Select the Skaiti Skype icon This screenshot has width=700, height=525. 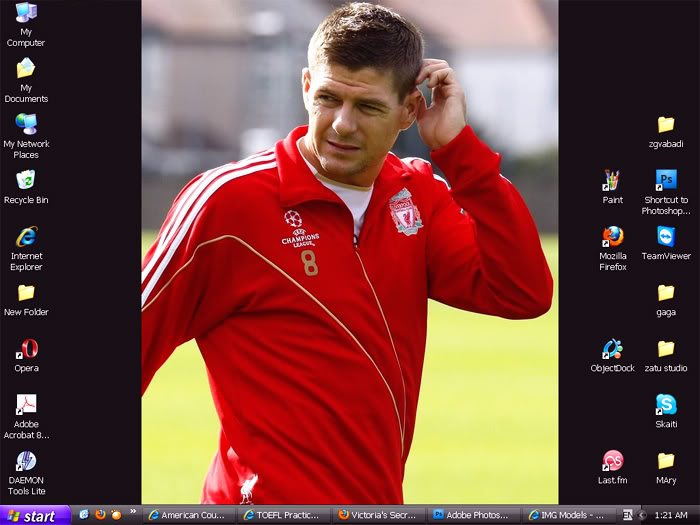(x=666, y=405)
